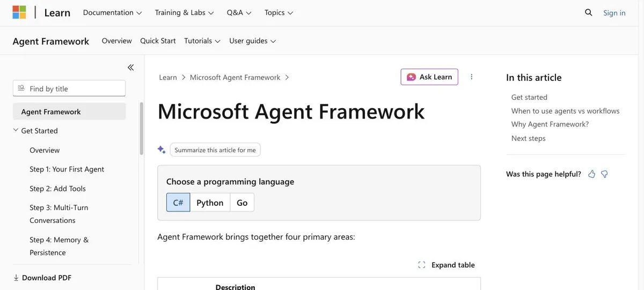644x290 pixels.
Task: Open Step 4: Memory & Persistence
Action: point(59,246)
